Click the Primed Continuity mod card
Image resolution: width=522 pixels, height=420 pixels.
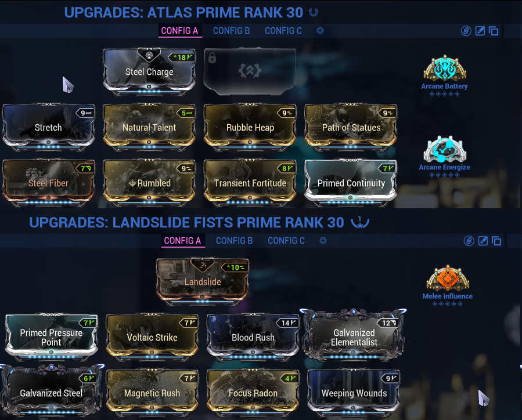click(351, 182)
